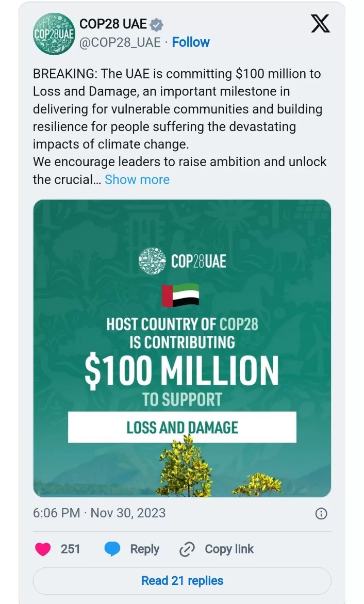Expand the tweet with Show more
Viewport: 364px width, 604px height.
point(137,179)
